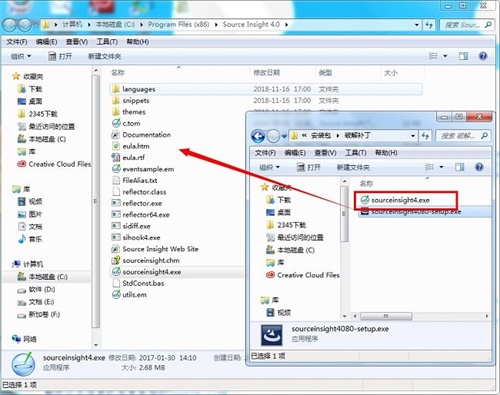Viewport: 500px width, 395px height.
Task: Click Program Files (x86) breadcrumb
Action: [x=179, y=24]
